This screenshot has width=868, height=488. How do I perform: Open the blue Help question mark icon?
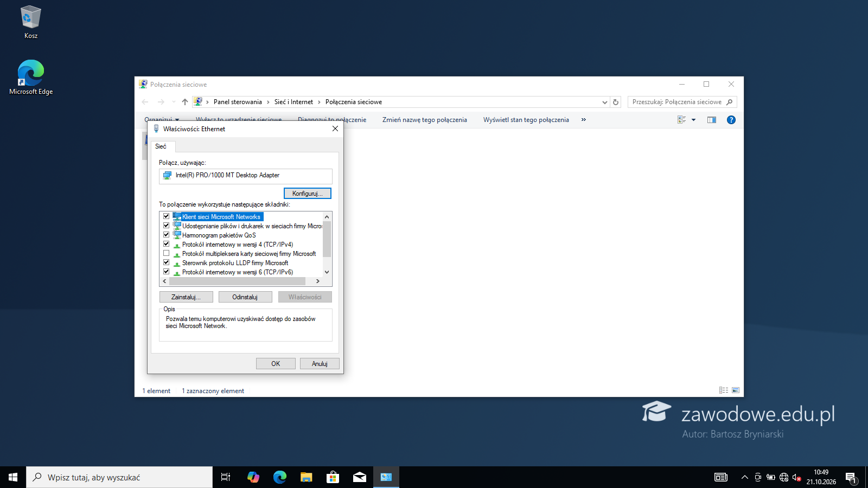pyautogui.click(x=731, y=120)
